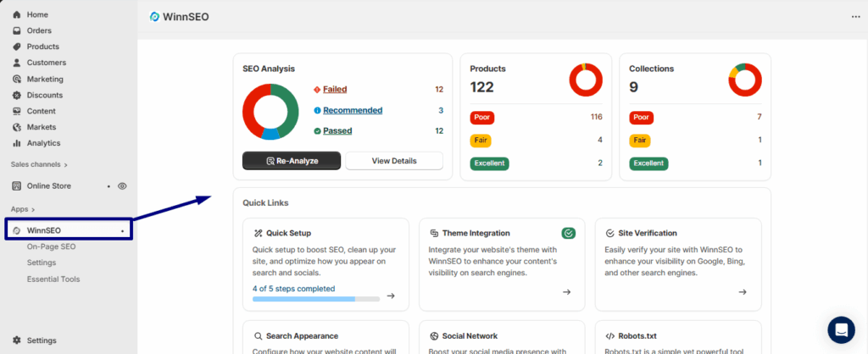
Task: Open Theme Integration via its arrow
Action: [x=566, y=292]
